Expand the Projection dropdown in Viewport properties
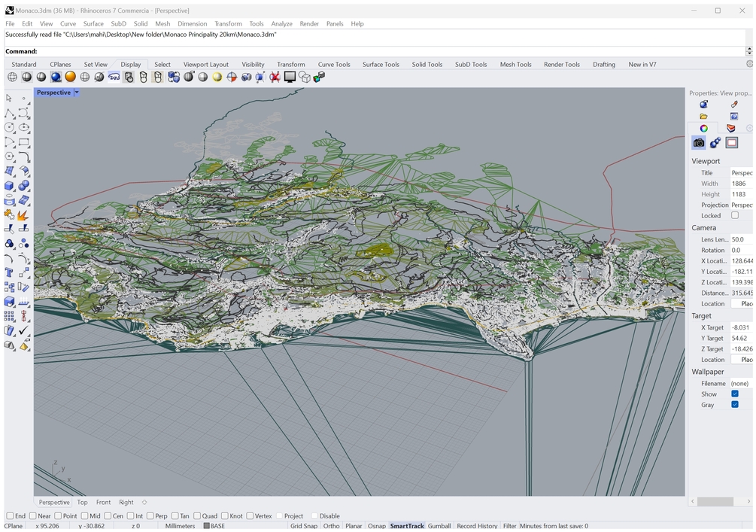This screenshot has width=756, height=532. click(741, 205)
